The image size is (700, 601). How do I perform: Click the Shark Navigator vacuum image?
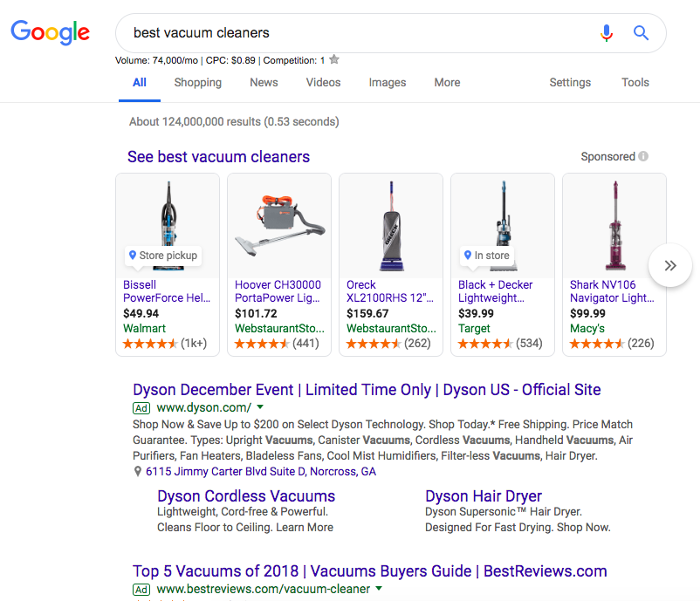point(614,225)
